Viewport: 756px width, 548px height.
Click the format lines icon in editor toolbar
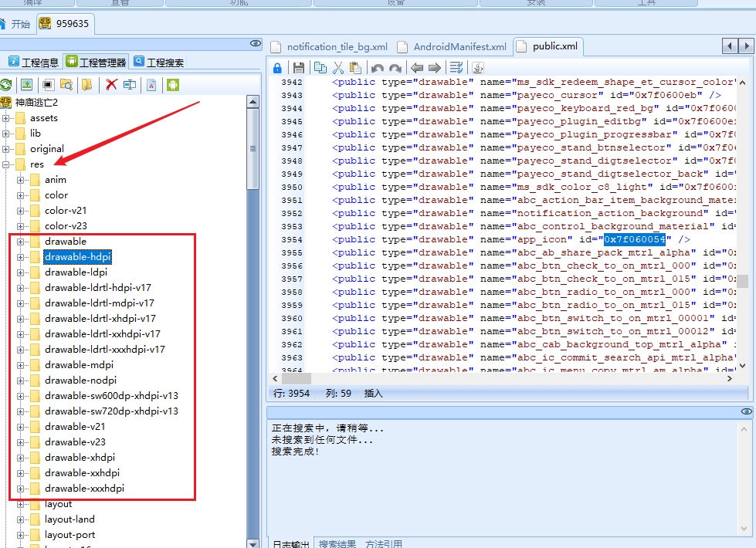click(456, 68)
